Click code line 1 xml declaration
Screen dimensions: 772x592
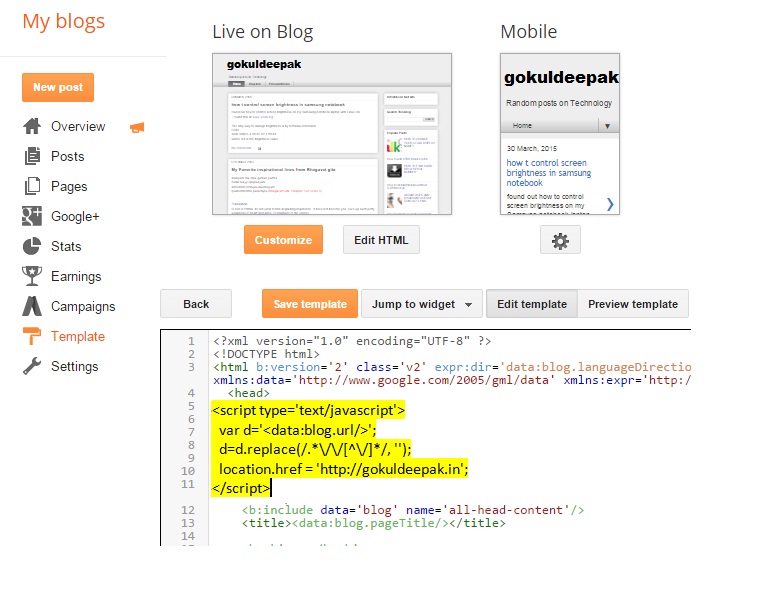coord(352,341)
